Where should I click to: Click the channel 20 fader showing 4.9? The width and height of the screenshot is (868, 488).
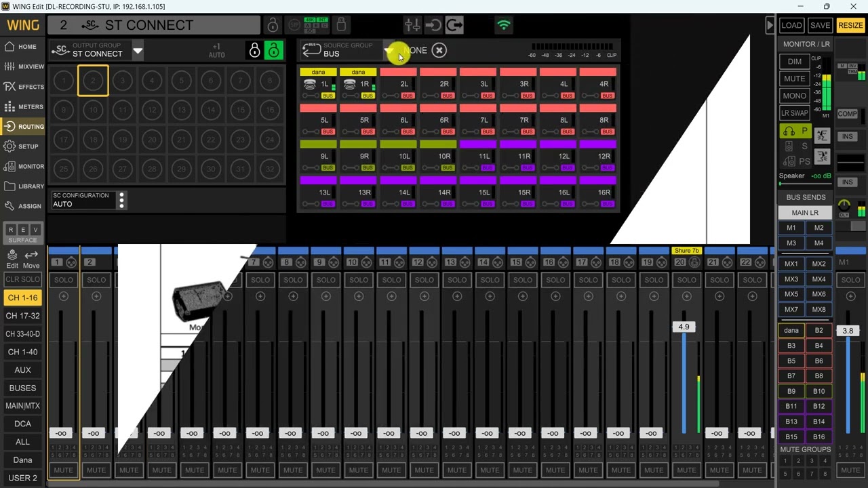684,327
